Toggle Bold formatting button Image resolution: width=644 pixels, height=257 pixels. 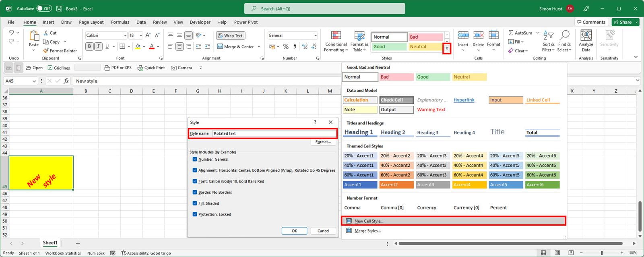89,46
